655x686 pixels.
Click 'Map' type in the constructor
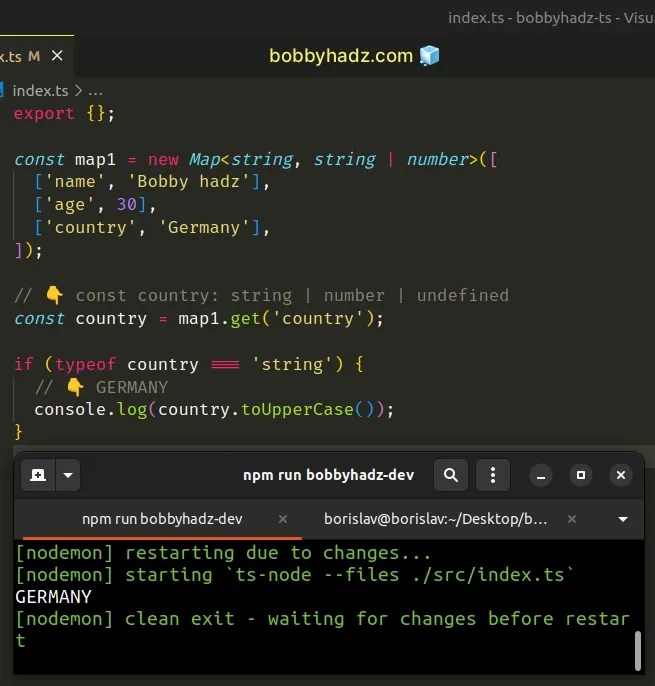coord(204,159)
